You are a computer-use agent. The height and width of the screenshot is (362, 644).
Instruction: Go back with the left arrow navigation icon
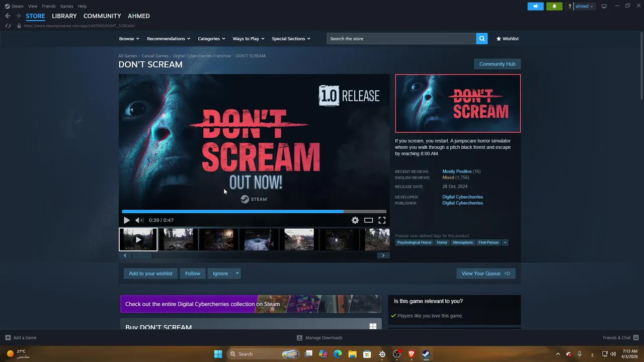pyautogui.click(x=8, y=16)
